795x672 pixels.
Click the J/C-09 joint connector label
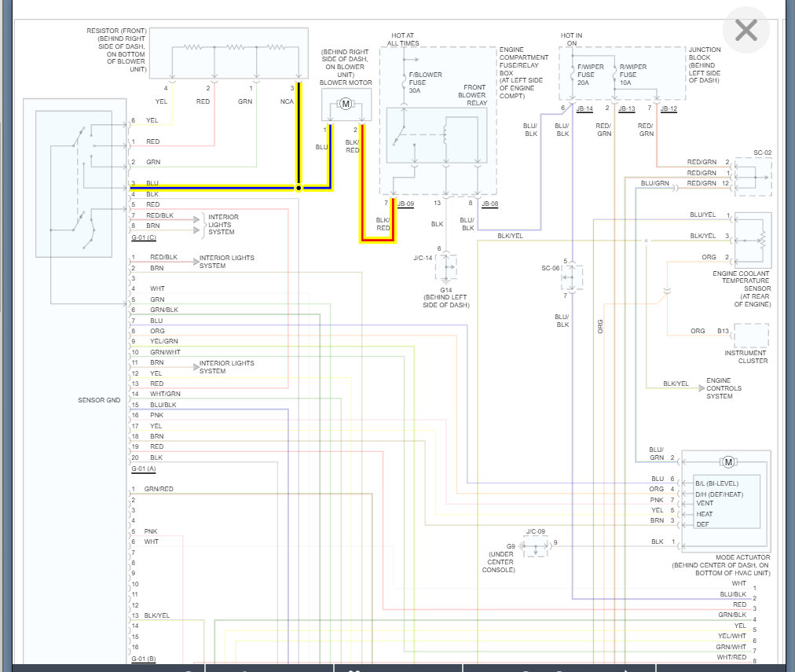[x=536, y=531]
